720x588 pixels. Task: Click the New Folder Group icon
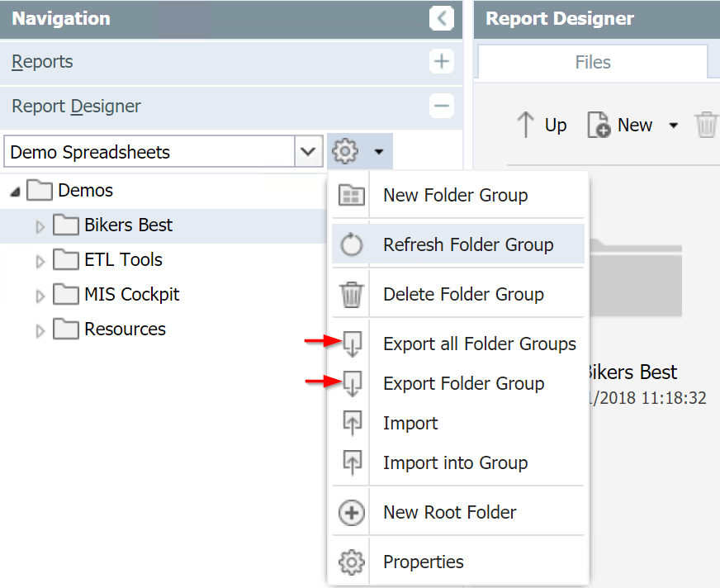pyautogui.click(x=352, y=196)
